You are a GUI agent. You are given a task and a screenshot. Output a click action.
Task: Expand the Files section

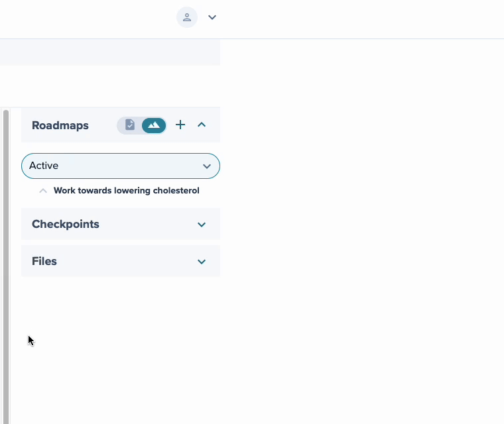(x=202, y=262)
